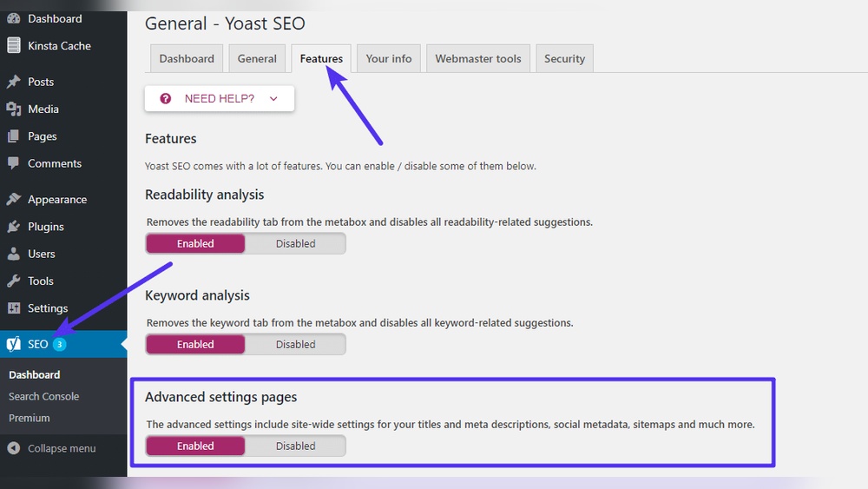Image resolution: width=868 pixels, height=489 pixels.
Task: Click the Pages icon in sidebar
Action: click(14, 136)
